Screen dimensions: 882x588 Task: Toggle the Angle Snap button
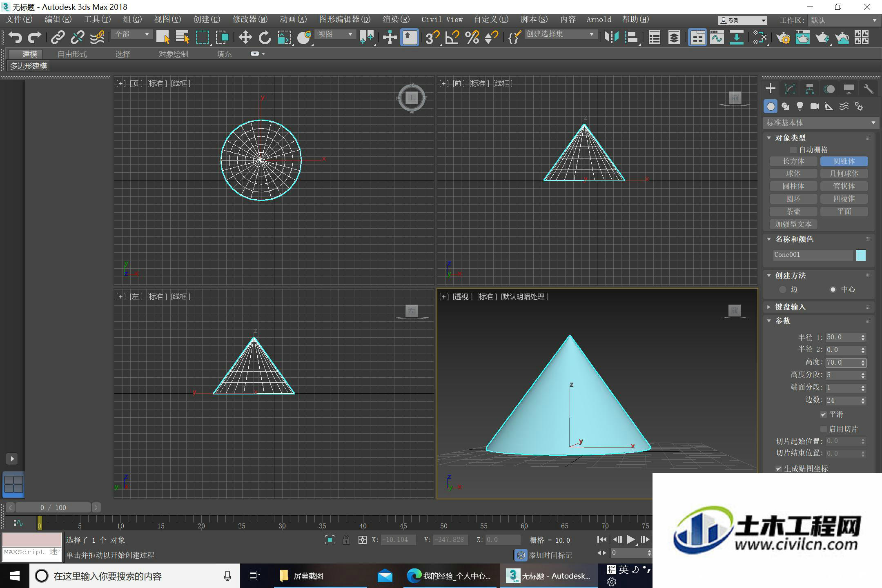click(x=452, y=38)
